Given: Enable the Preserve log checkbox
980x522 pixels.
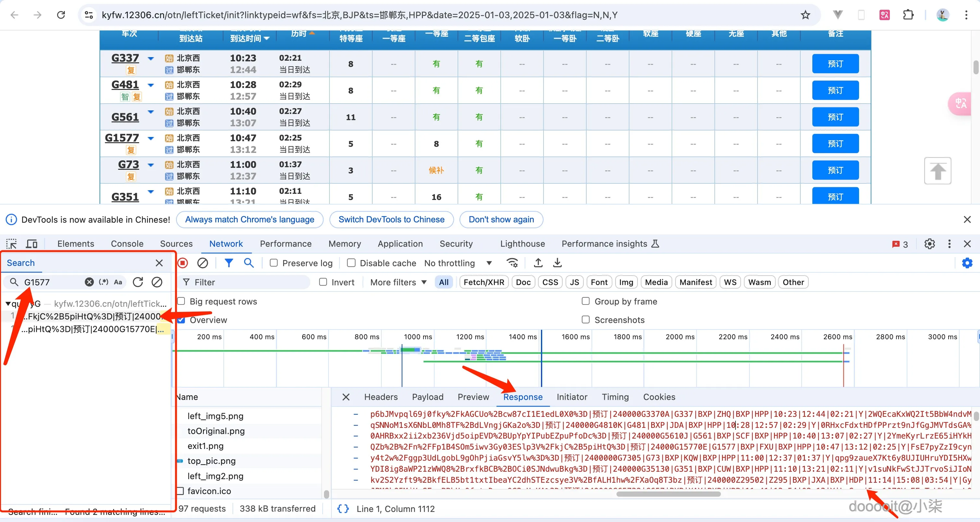Looking at the screenshot, I should [x=273, y=263].
